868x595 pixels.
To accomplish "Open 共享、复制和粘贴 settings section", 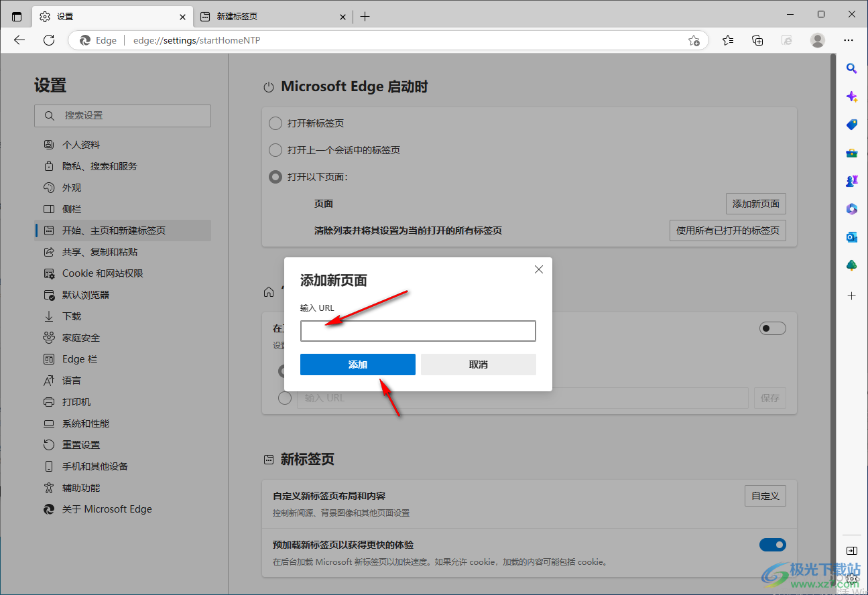I will (x=123, y=252).
